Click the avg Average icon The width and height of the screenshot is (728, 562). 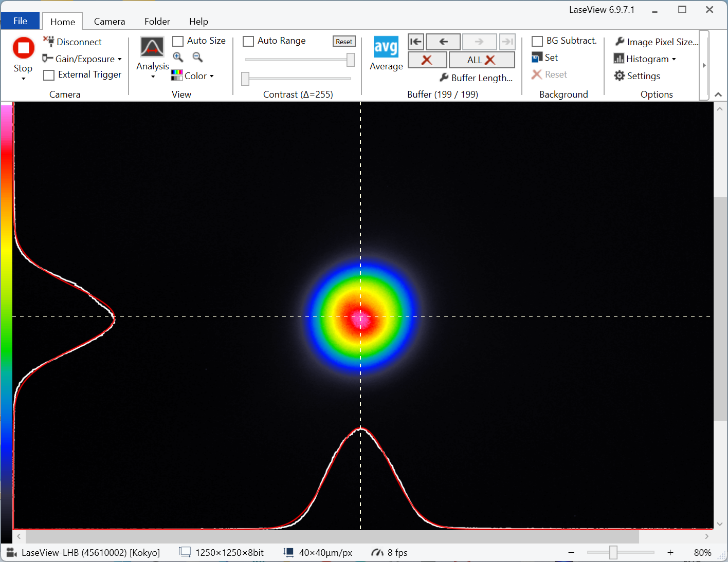[x=386, y=47]
